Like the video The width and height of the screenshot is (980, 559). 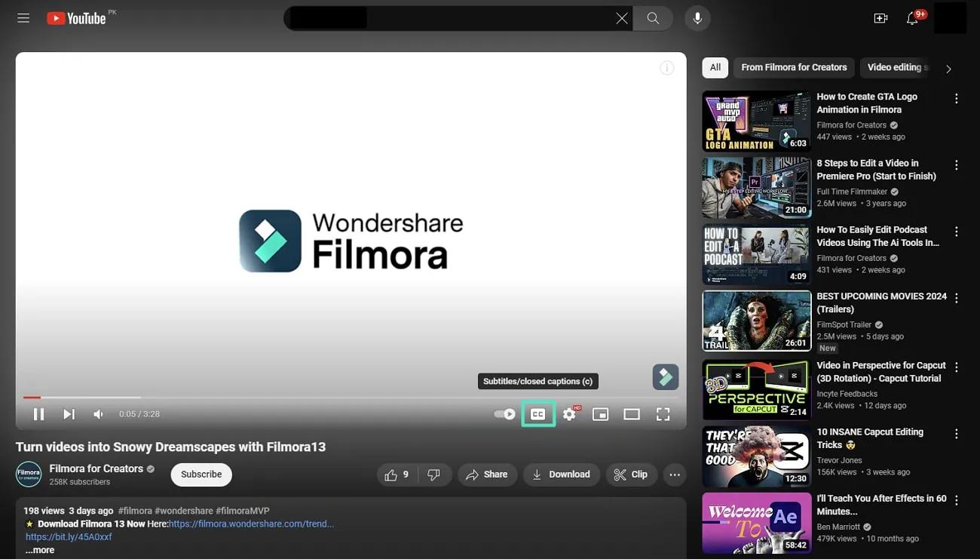[397, 475]
